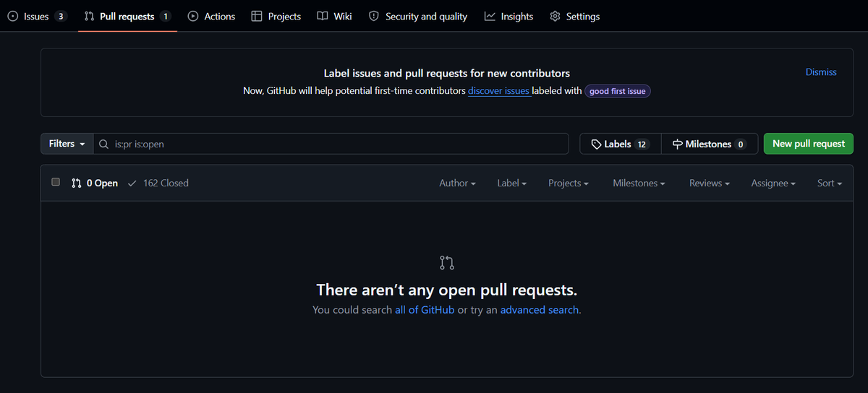
Task: Click the Pull requests count badge 1
Action: pyautogui.click(x=166, y=16)
